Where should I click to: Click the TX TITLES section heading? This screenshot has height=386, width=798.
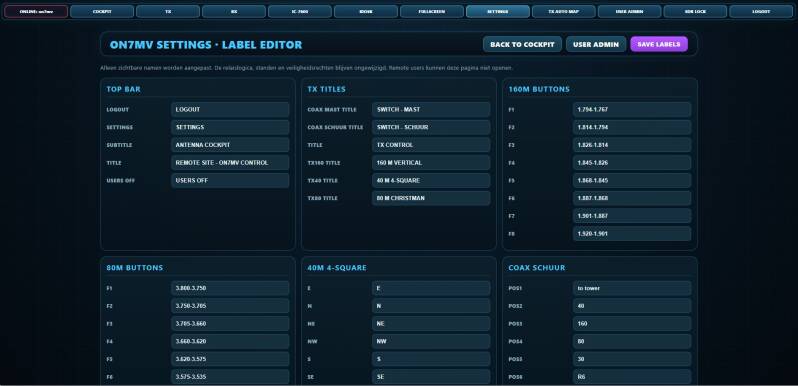[x=326, y=89]
